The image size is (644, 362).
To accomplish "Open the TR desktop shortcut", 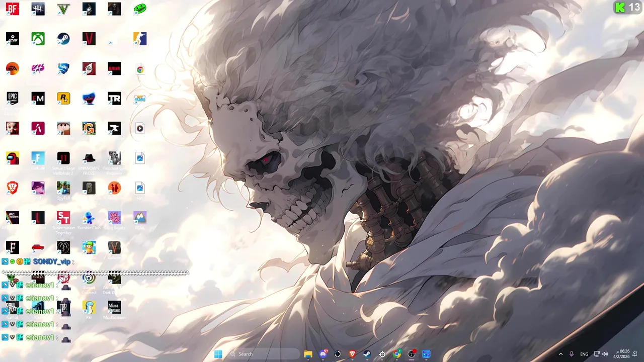I will pos(114,98).
